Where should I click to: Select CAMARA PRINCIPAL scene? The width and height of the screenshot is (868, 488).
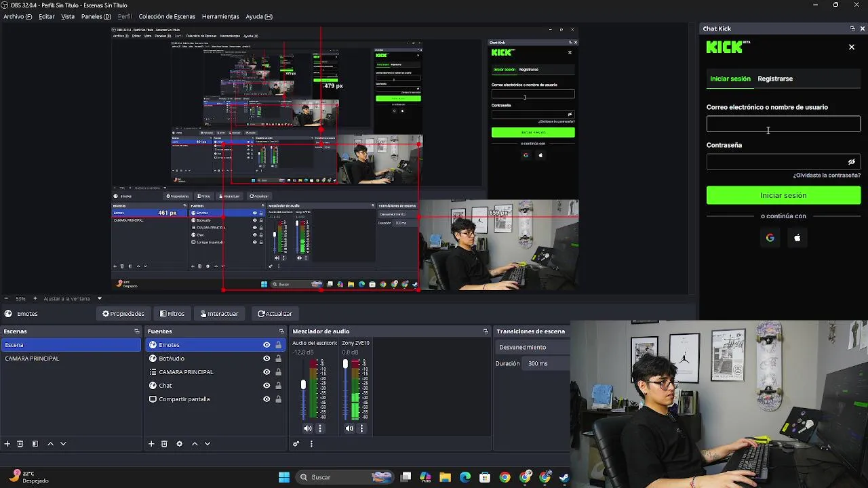point(71,359)
